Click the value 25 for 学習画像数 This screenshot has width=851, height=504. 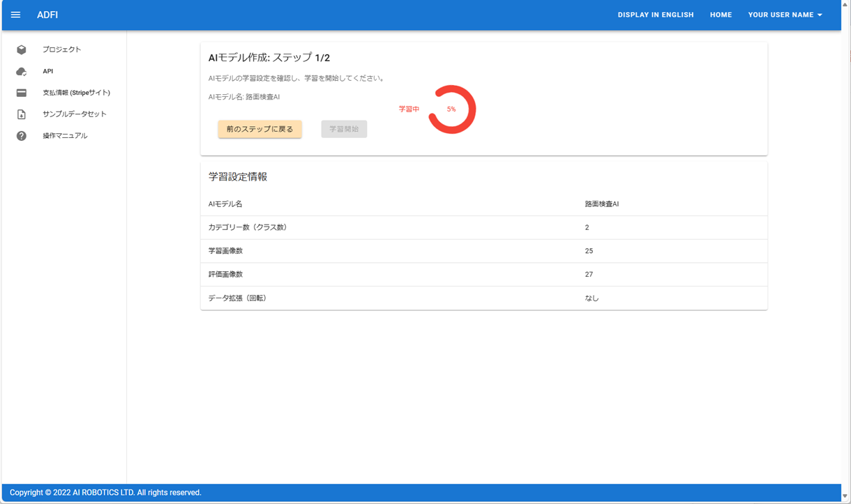coord(589,251)
